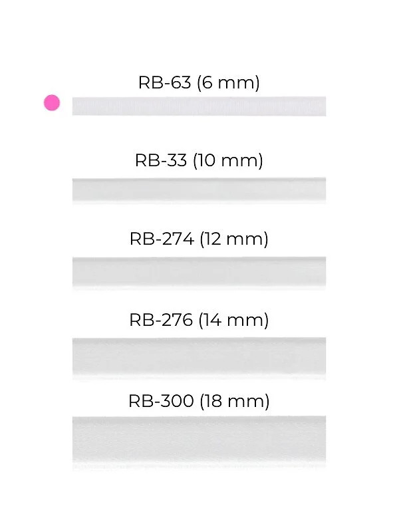This screenshot has width=399, height=532.
Task: Select the (12 mm) width text
Action: pos(234,239)
